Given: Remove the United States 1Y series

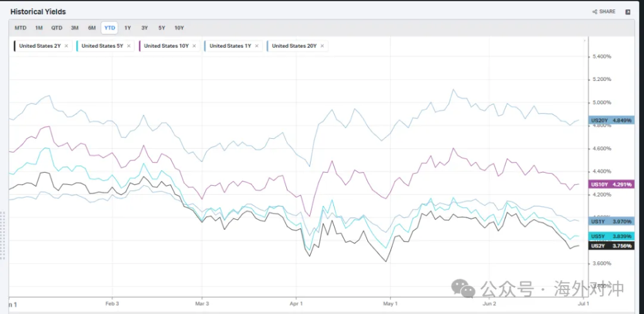Looking at the screenshot, I should [x=256, y=46].
